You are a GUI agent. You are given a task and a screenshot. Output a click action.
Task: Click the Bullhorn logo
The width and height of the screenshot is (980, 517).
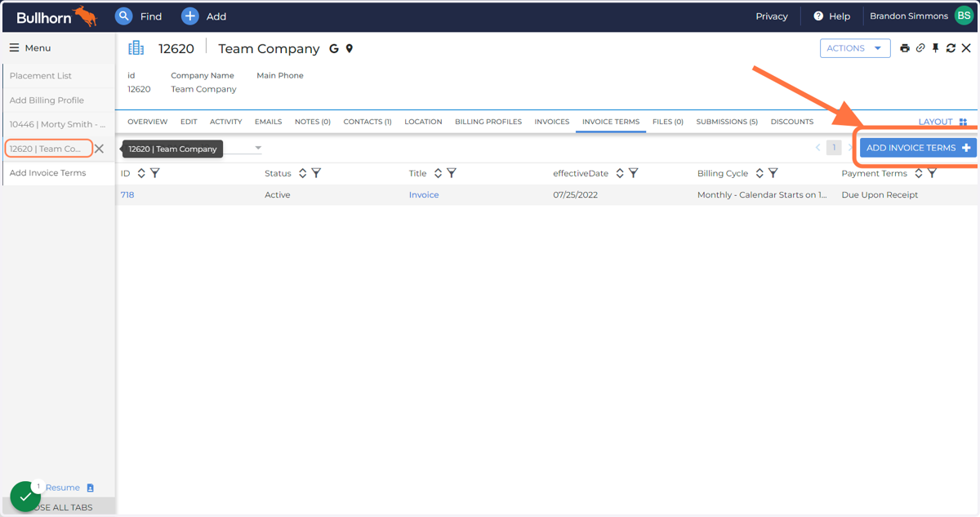click(x=56, y=16)
